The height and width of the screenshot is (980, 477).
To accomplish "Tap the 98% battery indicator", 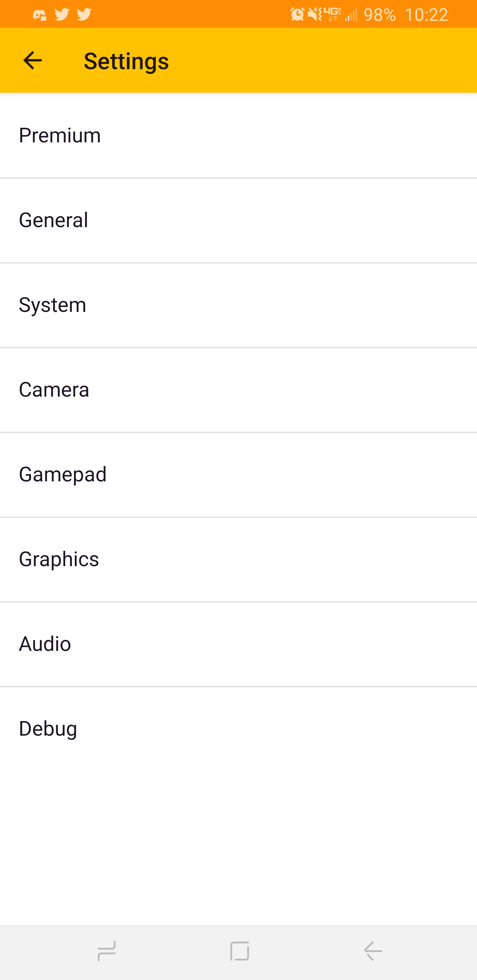I will (379, 15).
